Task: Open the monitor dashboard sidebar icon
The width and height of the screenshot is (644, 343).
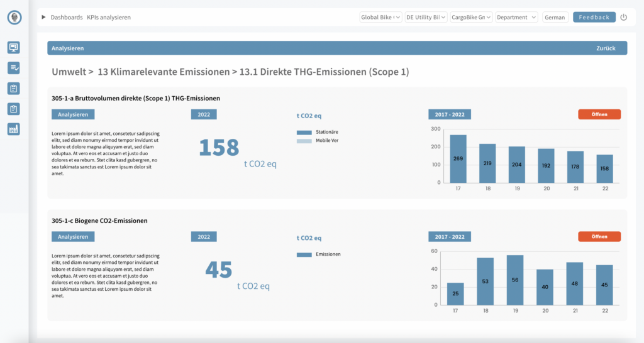Action: pos(14,47)
